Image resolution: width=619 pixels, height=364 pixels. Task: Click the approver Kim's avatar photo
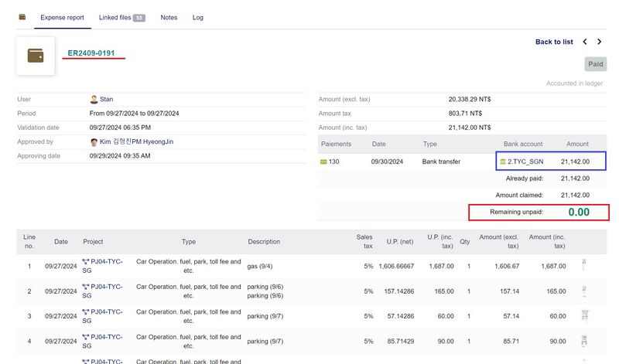pyautogui.click(x=94, y=142)
